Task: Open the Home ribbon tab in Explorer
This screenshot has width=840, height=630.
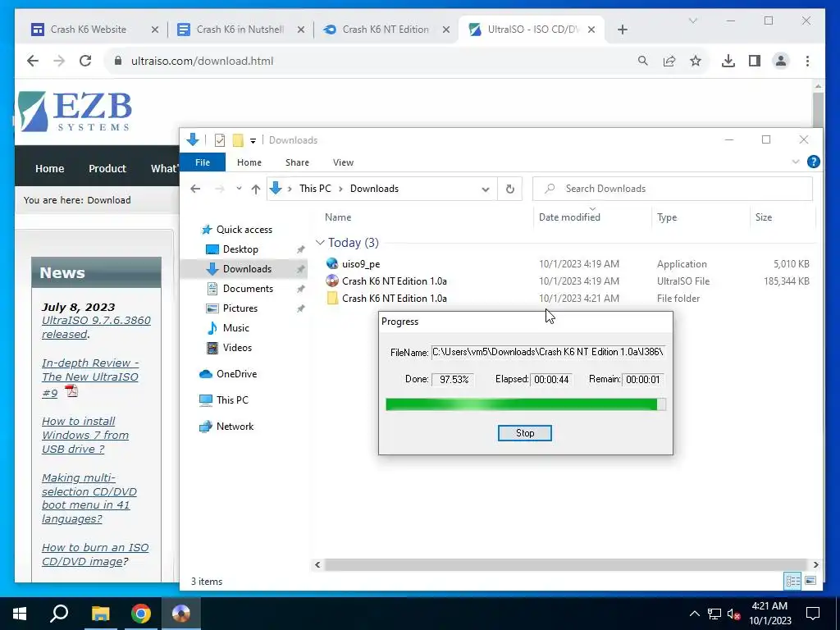Action: (x=249, y=162)
